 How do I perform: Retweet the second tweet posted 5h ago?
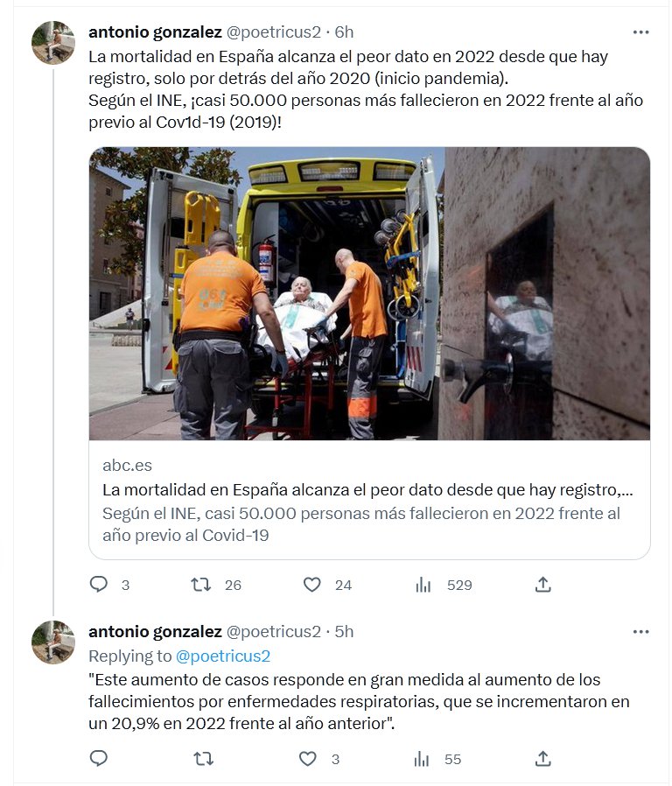[203, 759]
